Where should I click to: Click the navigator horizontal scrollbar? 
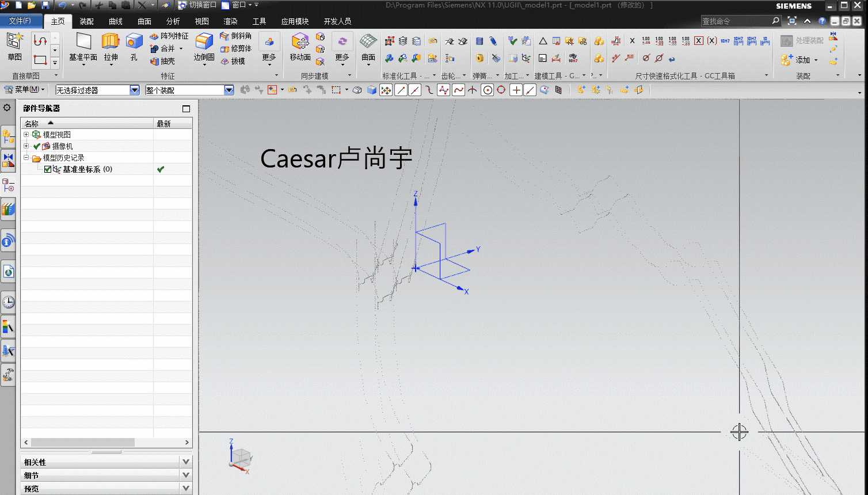83,442
